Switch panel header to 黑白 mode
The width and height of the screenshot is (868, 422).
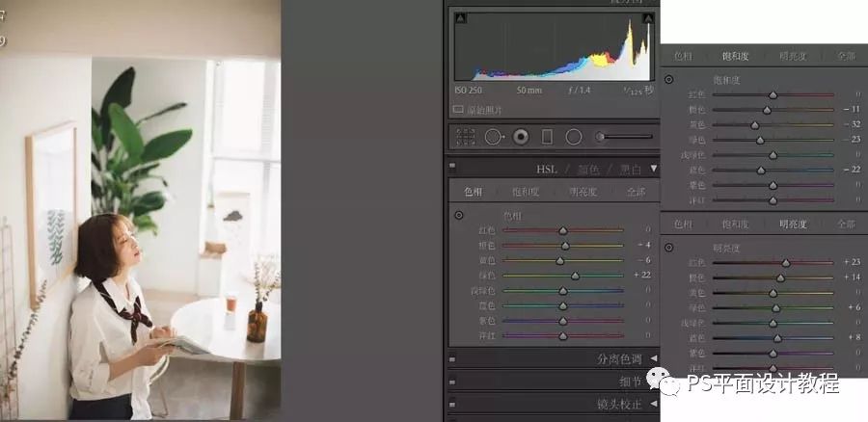coord(631,170)
